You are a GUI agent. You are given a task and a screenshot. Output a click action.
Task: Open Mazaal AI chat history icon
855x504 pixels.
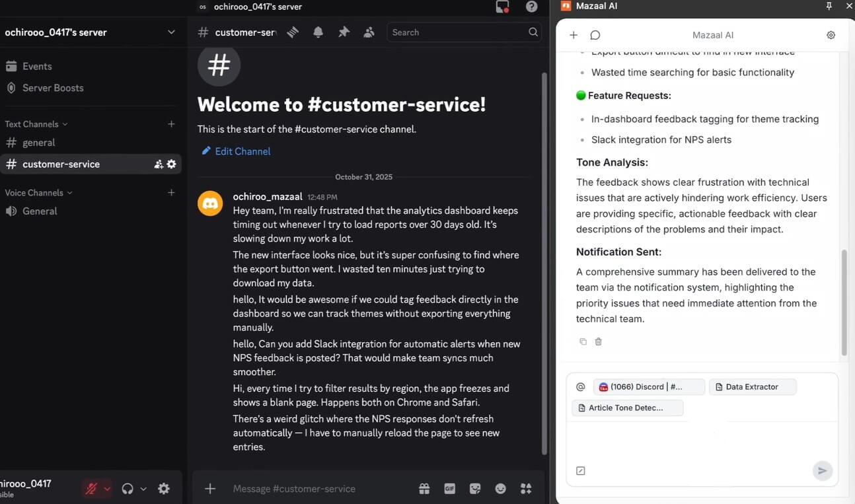pyautogui.click(x=595, y=35)
